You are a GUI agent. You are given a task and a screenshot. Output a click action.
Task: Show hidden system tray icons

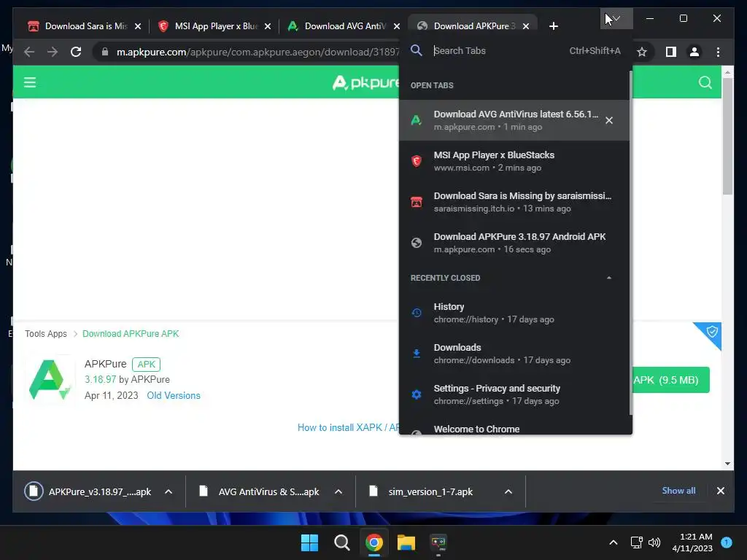613,542
